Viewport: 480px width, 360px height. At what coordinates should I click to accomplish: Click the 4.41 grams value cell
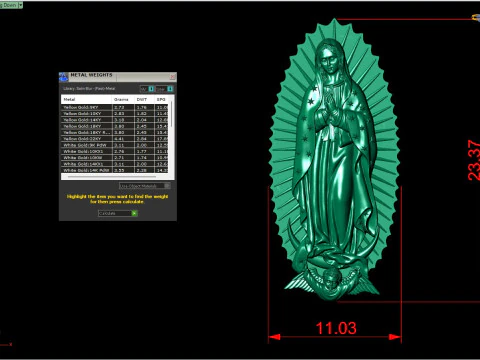[123, 139]
